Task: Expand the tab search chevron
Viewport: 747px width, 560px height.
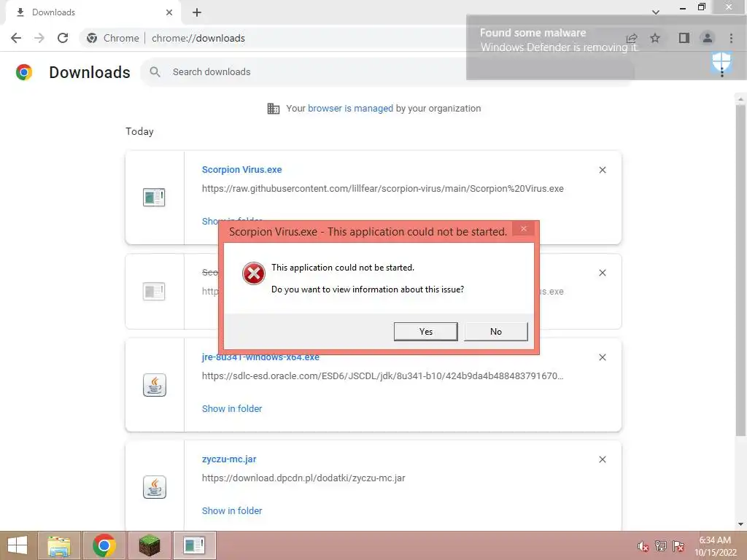Action: 656,12
